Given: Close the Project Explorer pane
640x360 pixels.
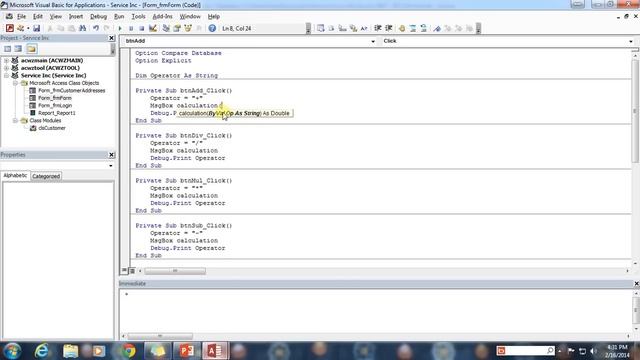Looking at the screenshot, I should [111, 38].
